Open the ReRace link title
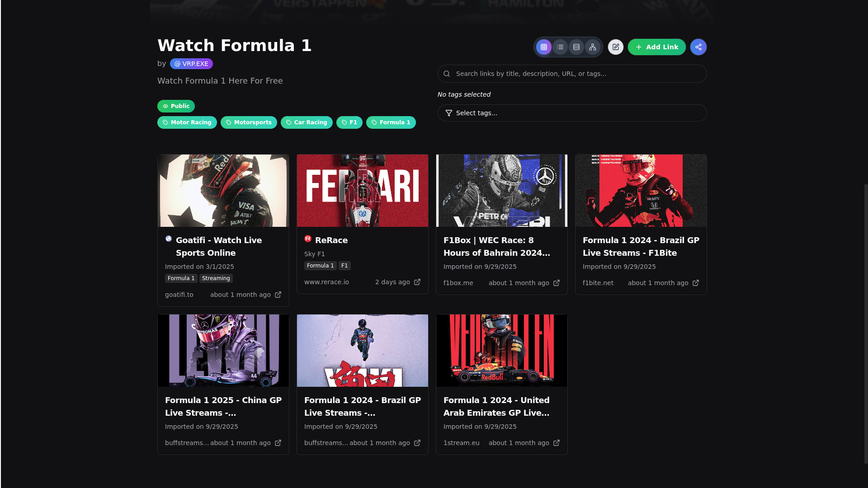The height and width of the screenshot is (488, 868). coord(331,240)
